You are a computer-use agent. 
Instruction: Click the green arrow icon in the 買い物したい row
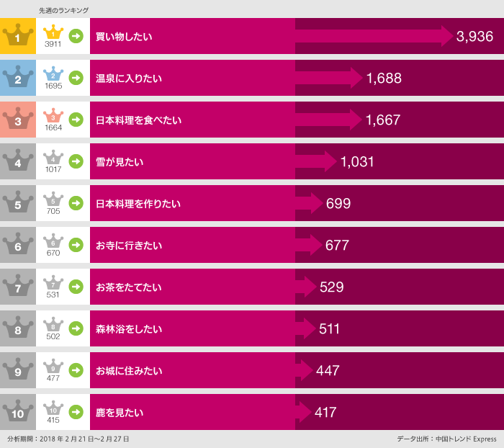click(x=76, y=36)
